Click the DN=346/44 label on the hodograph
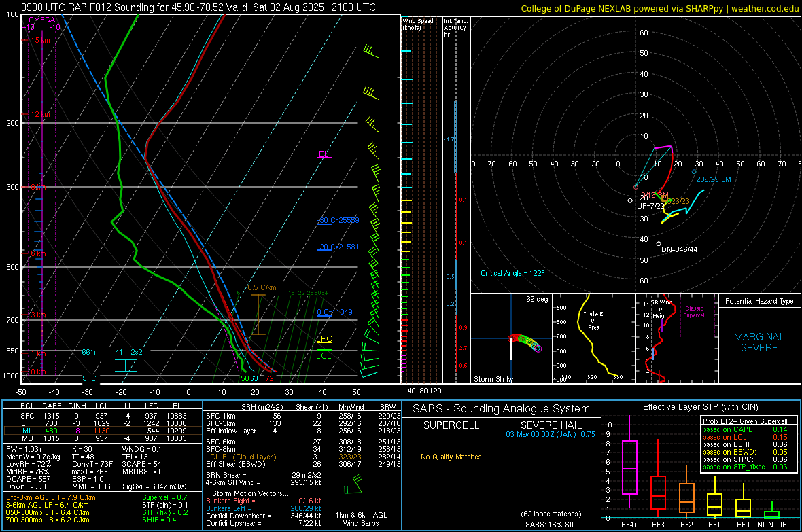802x532 pixels. (x=679, y=249)
